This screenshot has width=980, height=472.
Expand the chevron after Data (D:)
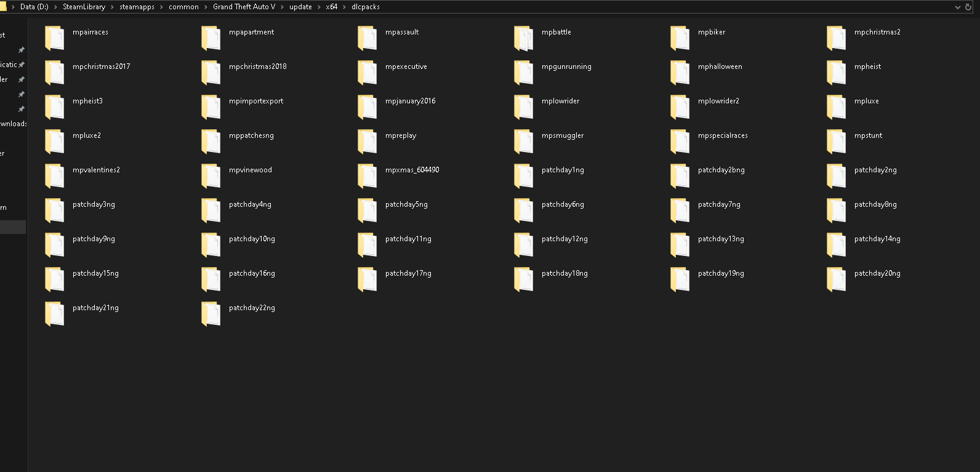pos(55,7)
